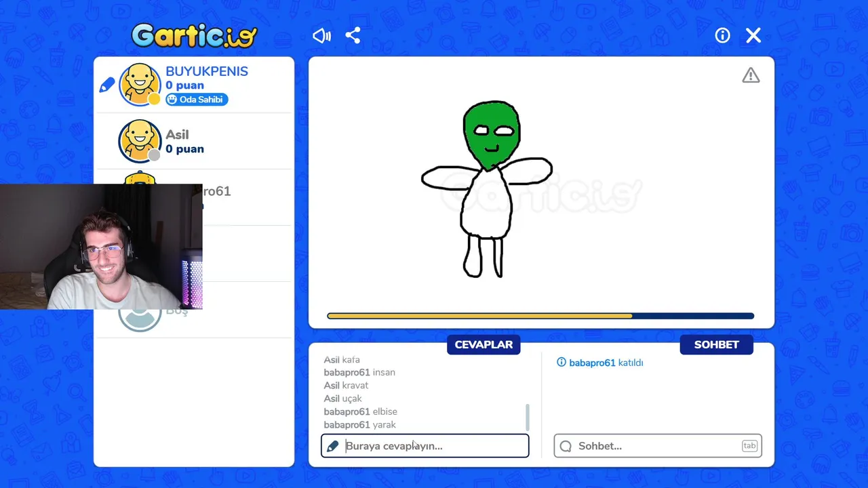The height and width of the screenshot is (488, 868).
Task: Report the drawing via warning triangle
Action: [751, 75]
